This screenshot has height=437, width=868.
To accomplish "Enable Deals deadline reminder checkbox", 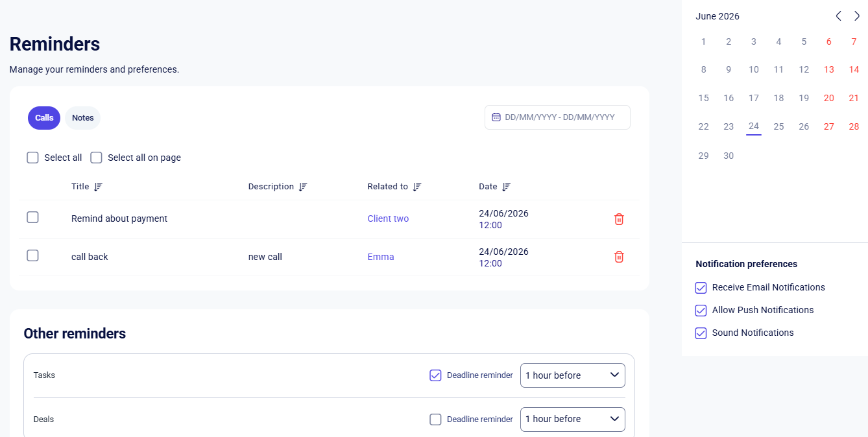I will pos(435,419).
